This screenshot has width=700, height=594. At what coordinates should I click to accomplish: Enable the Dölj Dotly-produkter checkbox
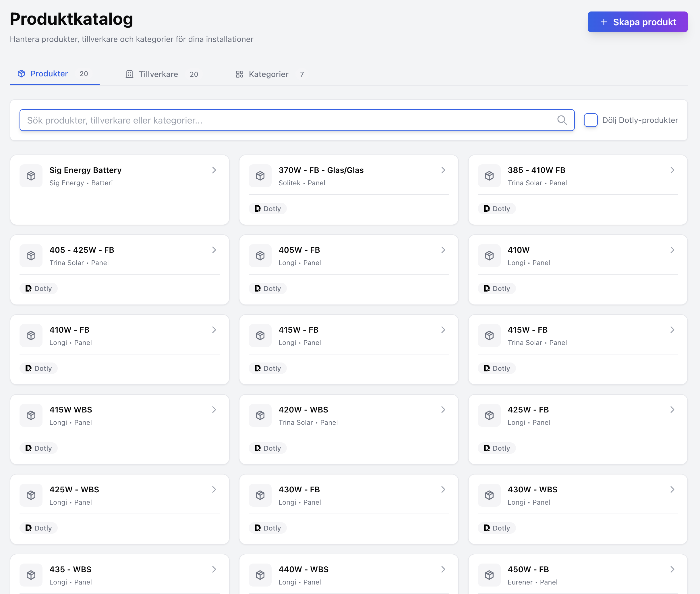591,120
